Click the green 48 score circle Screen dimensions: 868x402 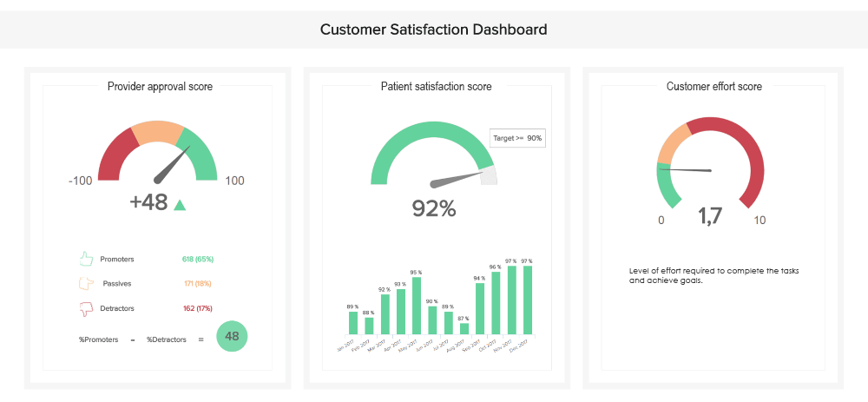(232, 336)
